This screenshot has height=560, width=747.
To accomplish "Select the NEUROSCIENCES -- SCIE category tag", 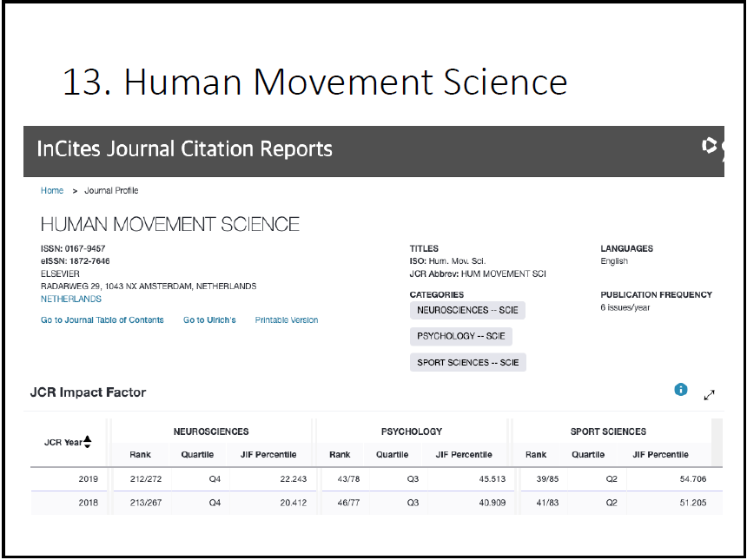I will (x=467, y=310).
